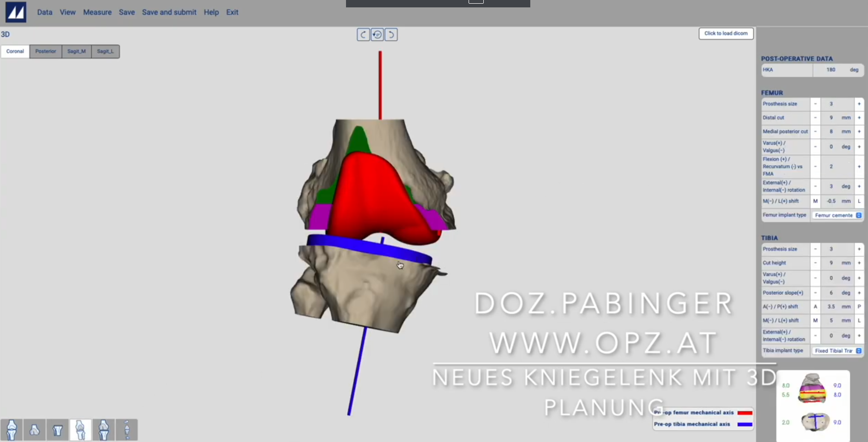Choose Save and submit

(169, 12)
